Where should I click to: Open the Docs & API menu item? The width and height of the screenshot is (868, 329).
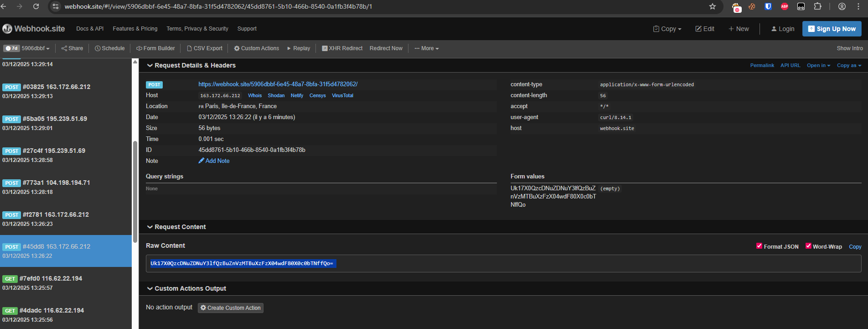pyautogui.click(x=90, y=29)
